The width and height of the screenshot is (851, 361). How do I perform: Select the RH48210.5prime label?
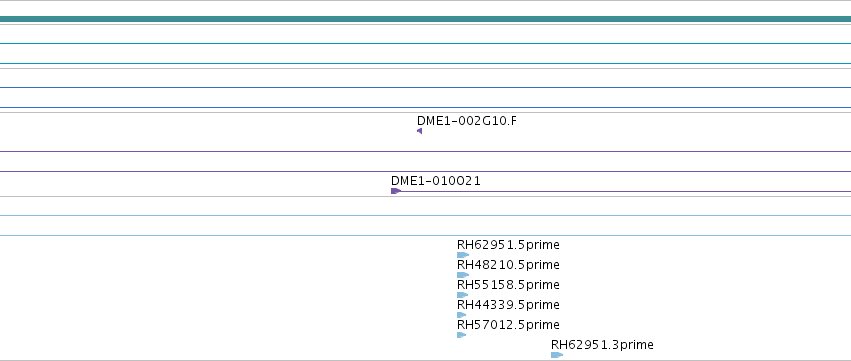tap(508, 265)
